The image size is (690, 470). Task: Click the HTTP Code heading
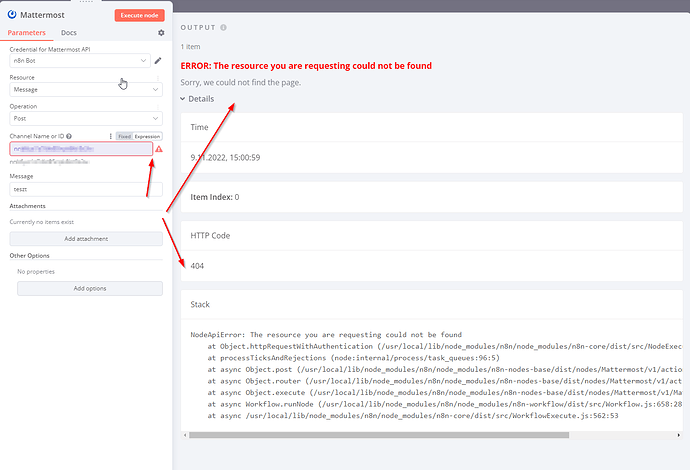tap(210, 235)
